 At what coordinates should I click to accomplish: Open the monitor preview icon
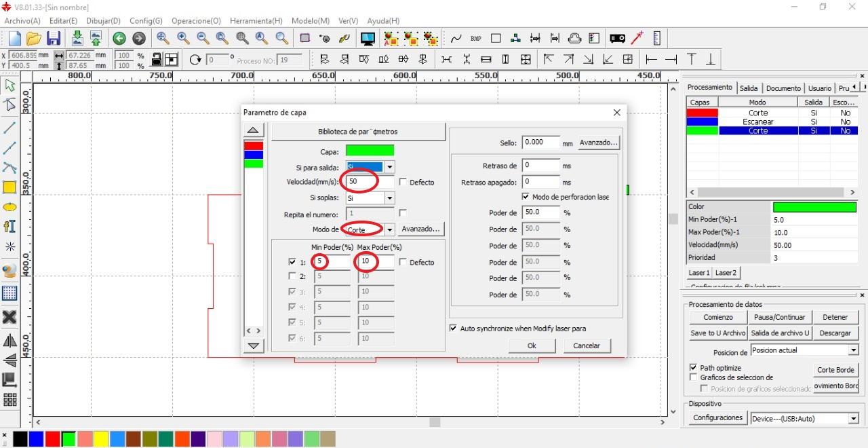tap(368, 39)
